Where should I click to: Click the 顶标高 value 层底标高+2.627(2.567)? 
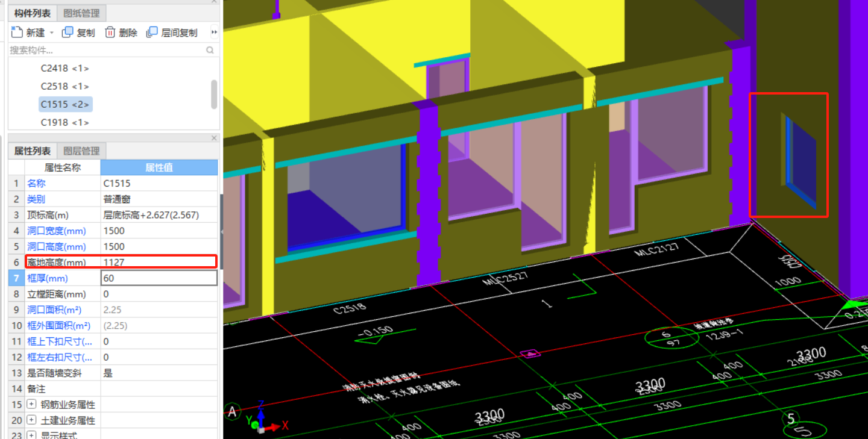click(159, 215)
